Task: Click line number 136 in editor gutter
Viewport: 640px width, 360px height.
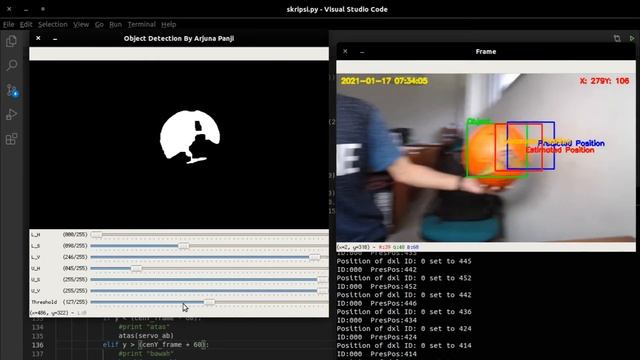Action: click(37, 345)
